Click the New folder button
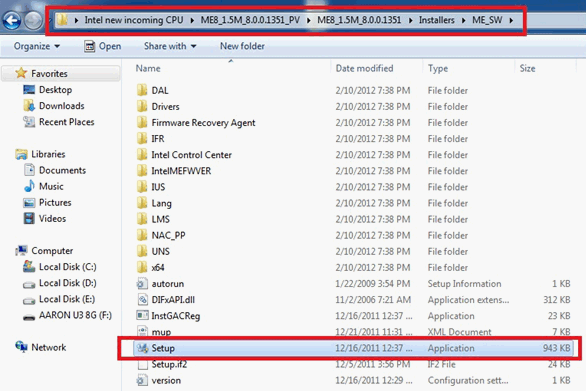Viewport: 586px width, 391px height. (x=242, y=46)
